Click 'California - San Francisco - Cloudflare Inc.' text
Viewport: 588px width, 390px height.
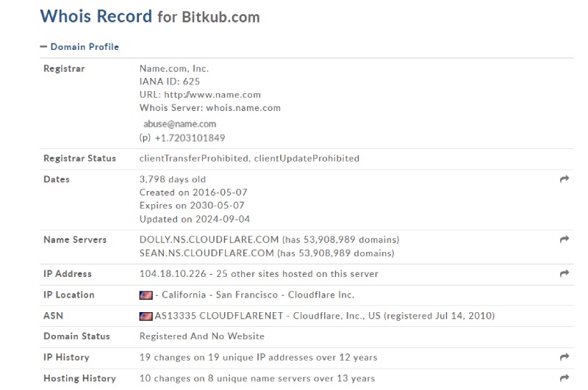[x=258, y=295]
